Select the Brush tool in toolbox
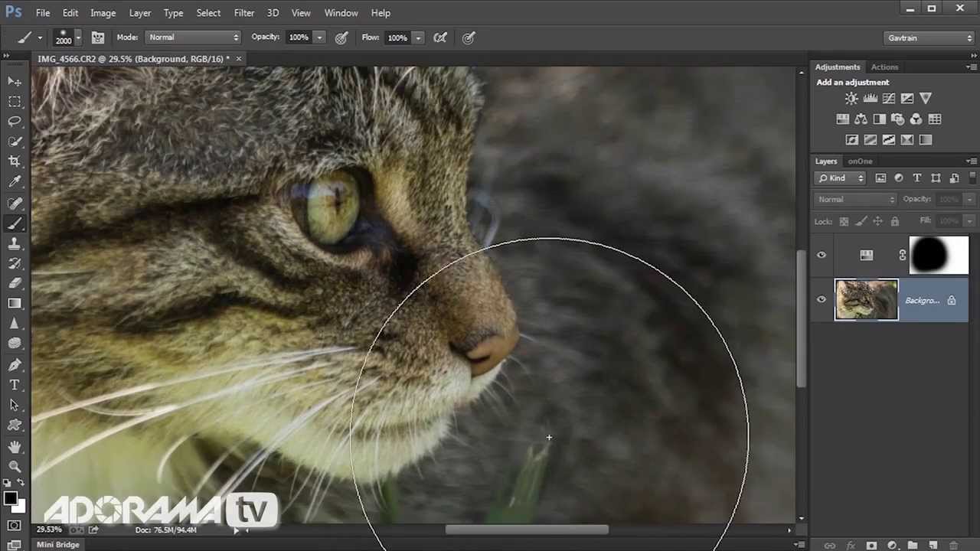Image resolution: width=980 pixels, height=551 pixels. pos(15,223)
